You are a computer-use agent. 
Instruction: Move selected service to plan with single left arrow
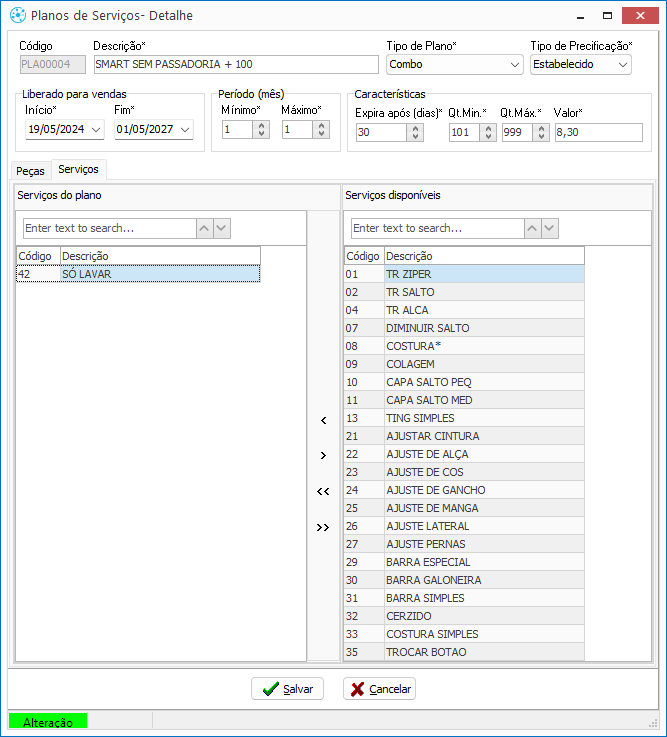click(x=323, y=420)
